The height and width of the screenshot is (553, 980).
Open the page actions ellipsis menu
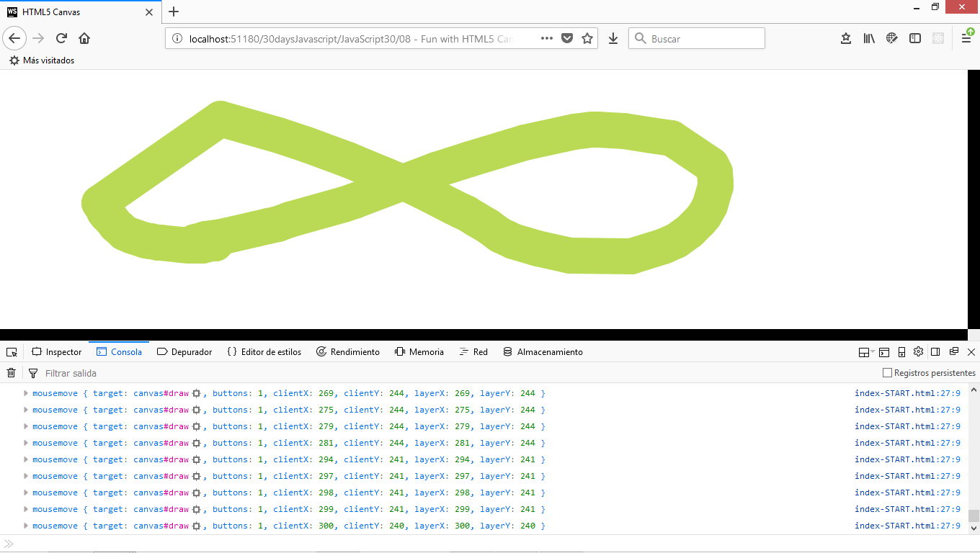(x=546, y=38)
